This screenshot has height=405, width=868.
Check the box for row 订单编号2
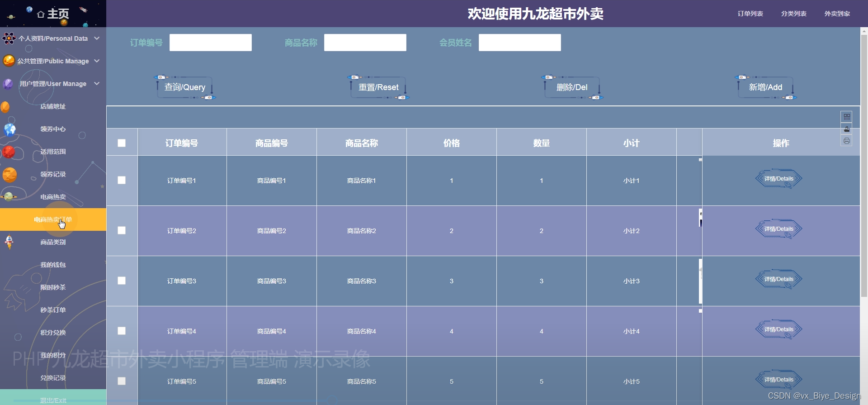(122, 230)
